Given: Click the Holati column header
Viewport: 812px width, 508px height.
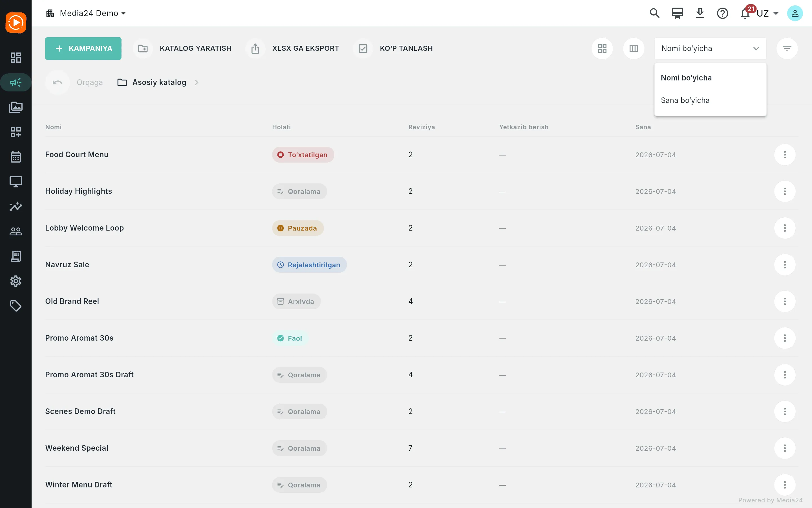Looking at the screenshot, I should [x=281, y=127].
